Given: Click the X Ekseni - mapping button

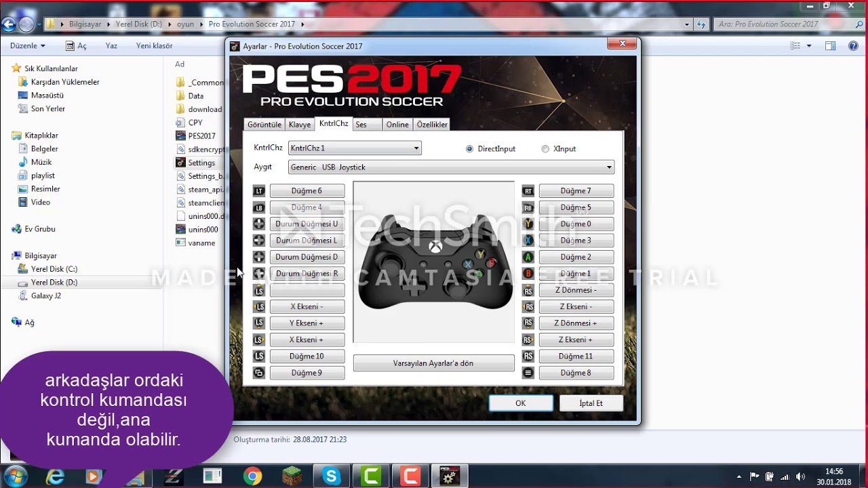Looking at the screenshot, I should pyautogui.click(x=307, y=306).
